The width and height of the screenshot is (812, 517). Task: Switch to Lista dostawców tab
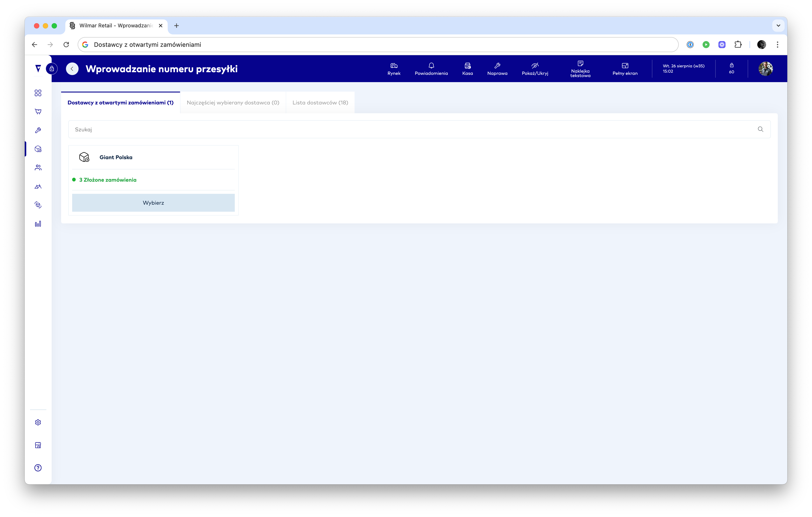click(x=320, y=103)
